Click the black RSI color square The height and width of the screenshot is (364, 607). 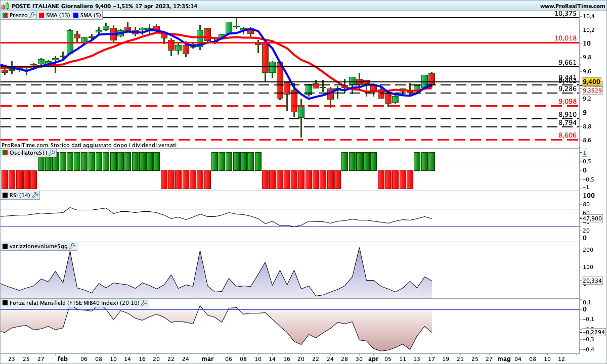tap(5, 195)
